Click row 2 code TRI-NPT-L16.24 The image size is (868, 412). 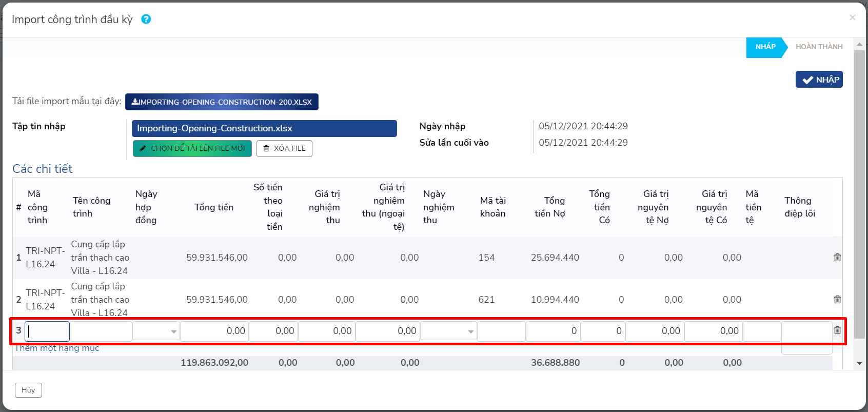tap(45, 300)
